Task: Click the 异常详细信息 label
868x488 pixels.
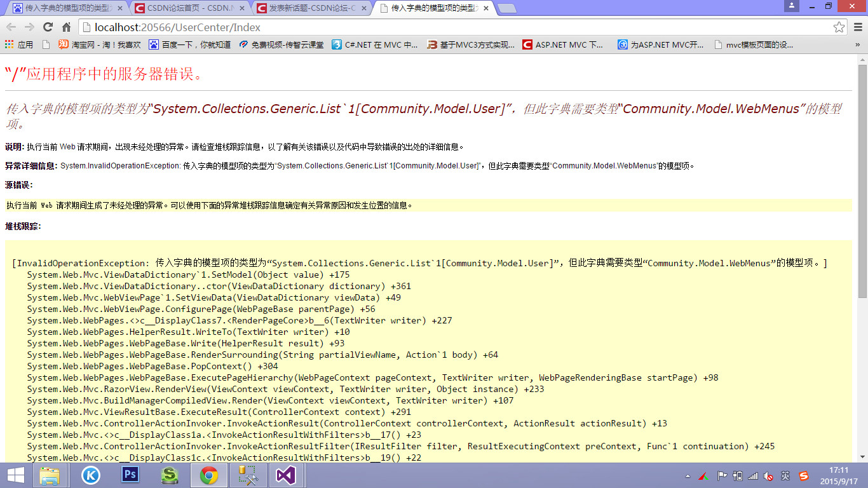Action: pyautogui.click(x=31, y=166)
